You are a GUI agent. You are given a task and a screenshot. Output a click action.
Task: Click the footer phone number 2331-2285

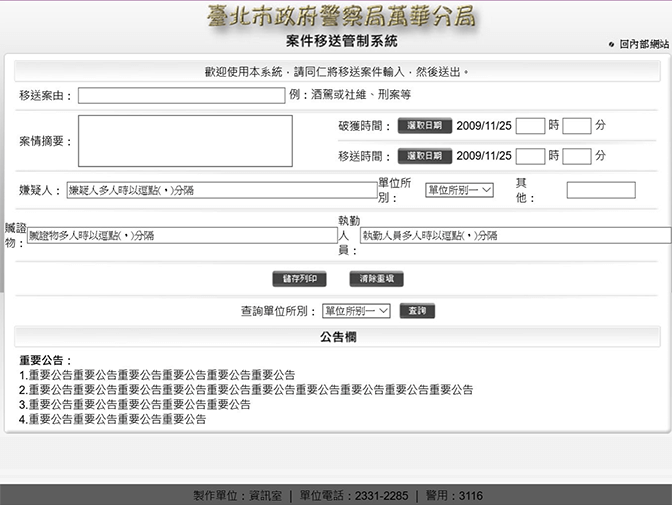pos(381,496)
